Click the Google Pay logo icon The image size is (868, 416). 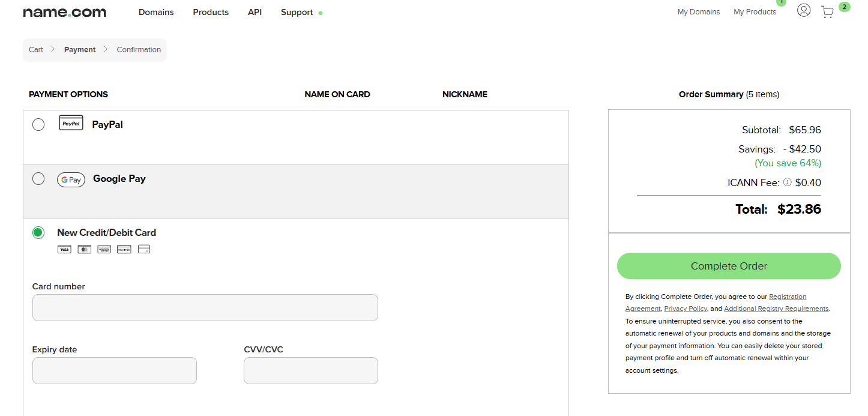tap(71, 179)
